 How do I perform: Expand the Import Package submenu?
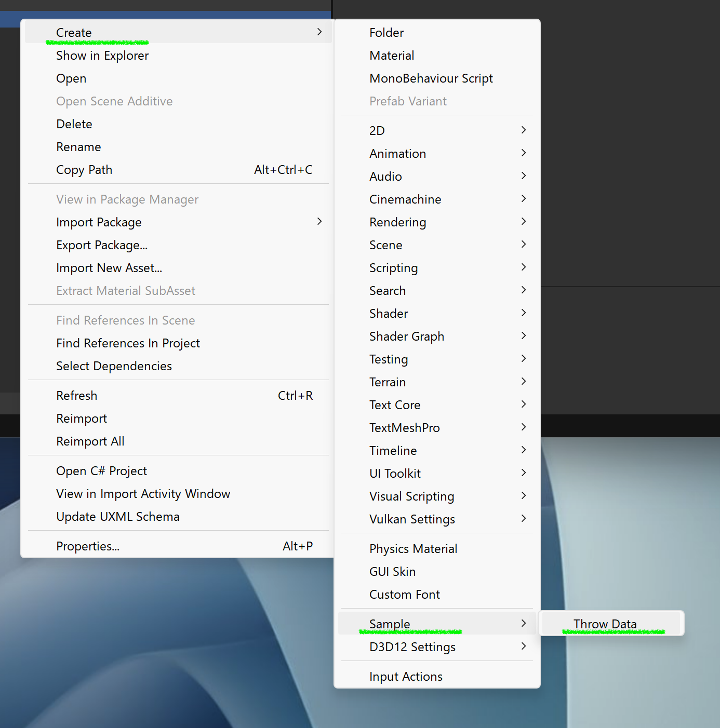(x=99, y=222)
